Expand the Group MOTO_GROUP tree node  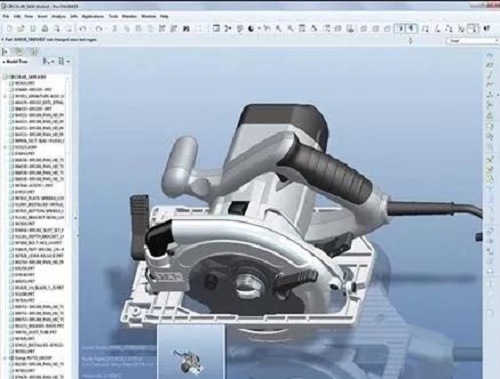[x=5, y=358]
